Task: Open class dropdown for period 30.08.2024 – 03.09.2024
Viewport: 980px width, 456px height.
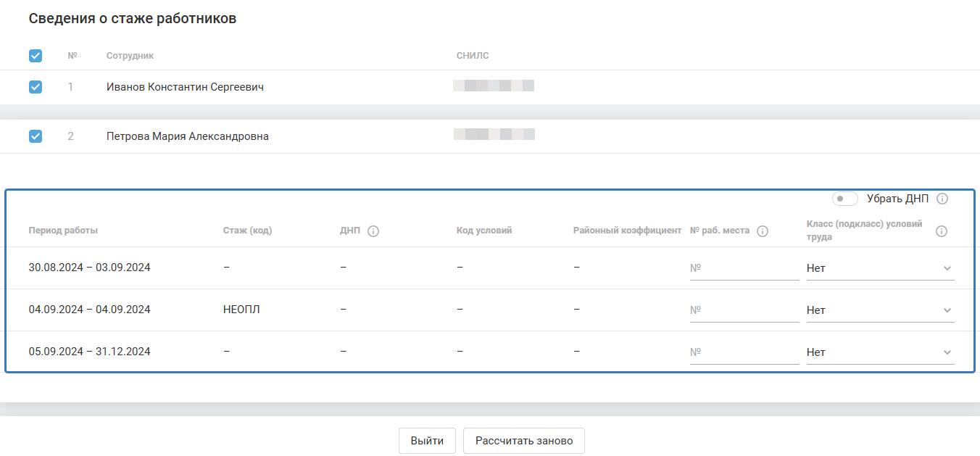Action: (x=880, y=268)
